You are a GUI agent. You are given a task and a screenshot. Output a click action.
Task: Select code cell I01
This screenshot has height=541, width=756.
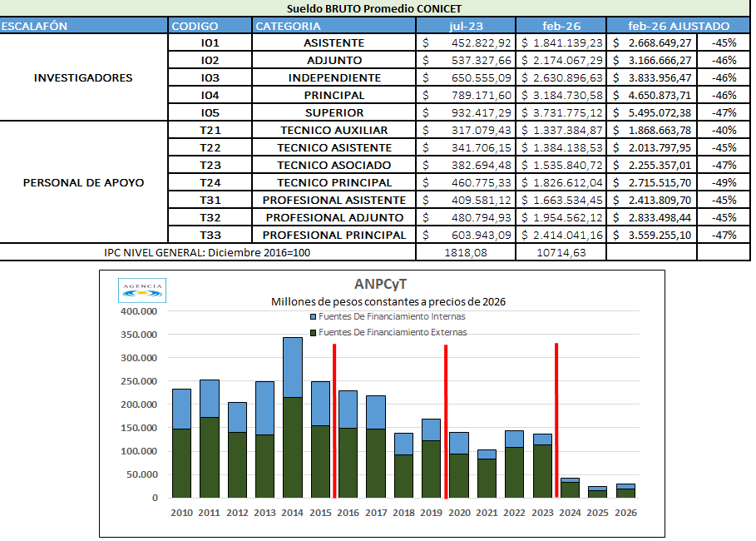coord(210,43)
